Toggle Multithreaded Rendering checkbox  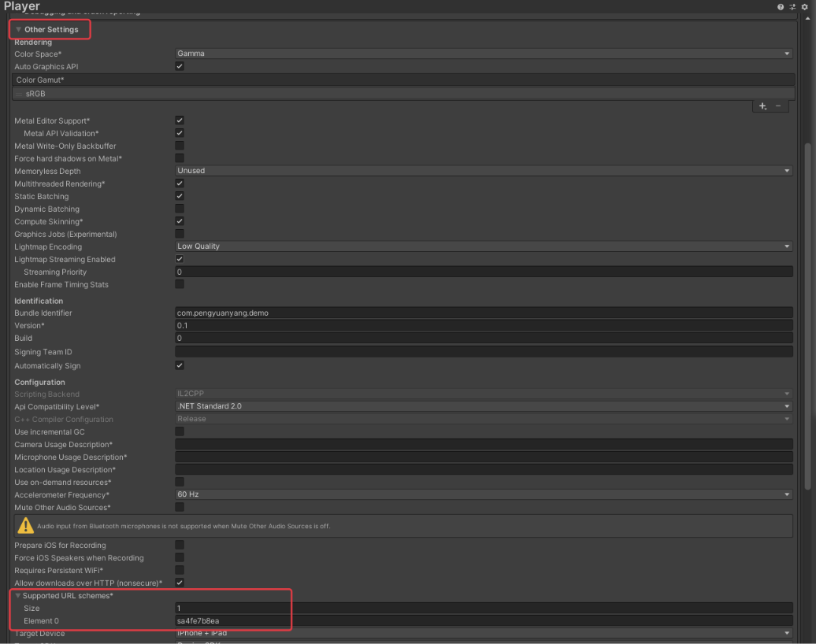coord(180,183)
